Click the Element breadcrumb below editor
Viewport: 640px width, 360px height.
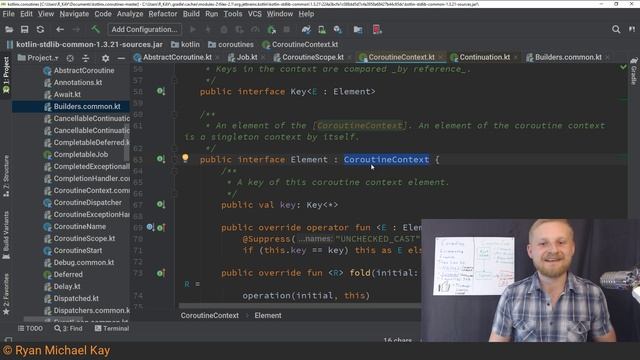[268, 316]
